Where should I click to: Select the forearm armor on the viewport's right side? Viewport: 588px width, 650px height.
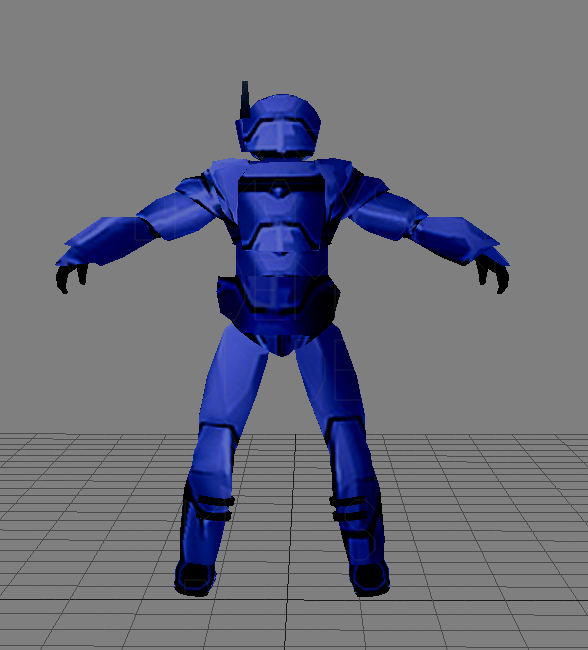[x=458, y=240]
